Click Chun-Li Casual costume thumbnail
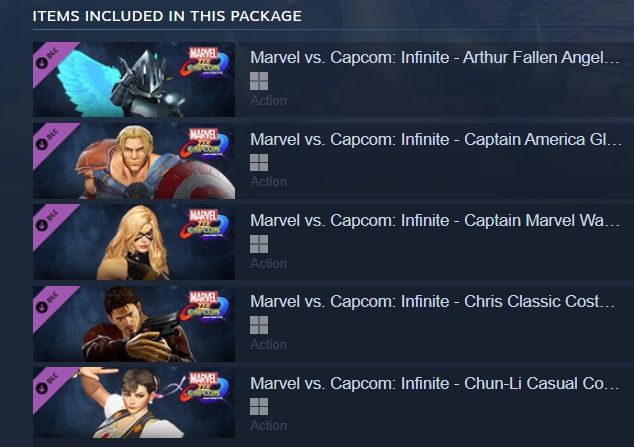This screenshot has height=447, width=634. pyautogui.click(x=135, y=405)
